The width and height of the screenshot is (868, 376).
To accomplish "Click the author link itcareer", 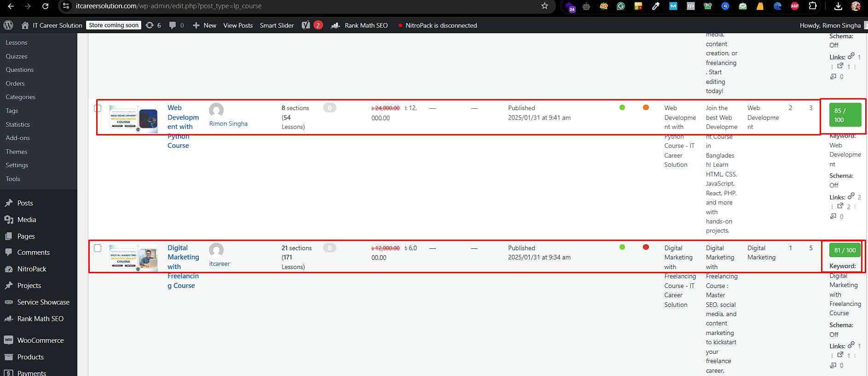I will click(220, 264).
